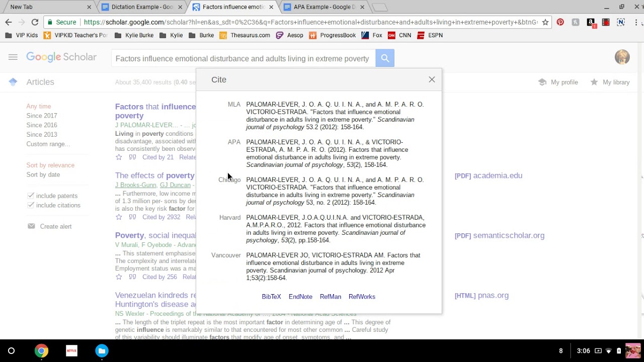644x362 pixels.
Task: Go back in the browser
Action: coord(8,22)
